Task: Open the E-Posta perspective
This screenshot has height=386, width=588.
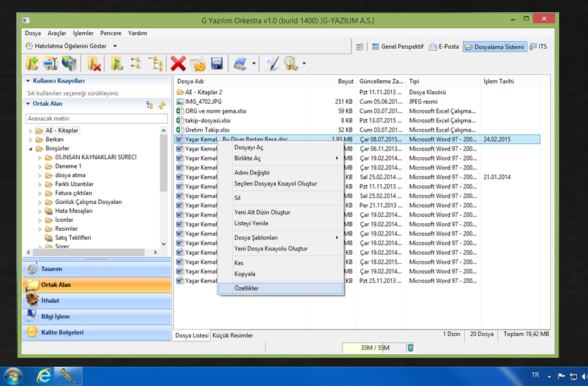Action: coord(444,47)
